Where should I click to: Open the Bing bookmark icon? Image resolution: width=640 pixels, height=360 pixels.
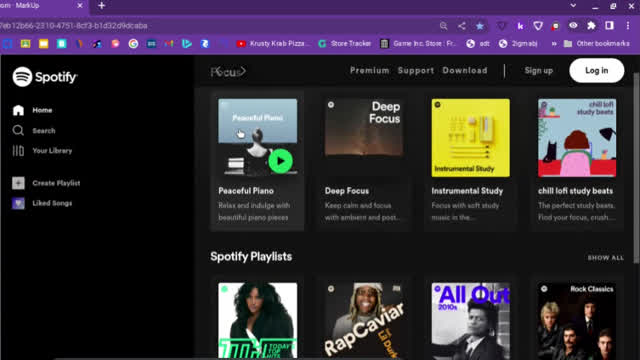(x=187, y=44)
